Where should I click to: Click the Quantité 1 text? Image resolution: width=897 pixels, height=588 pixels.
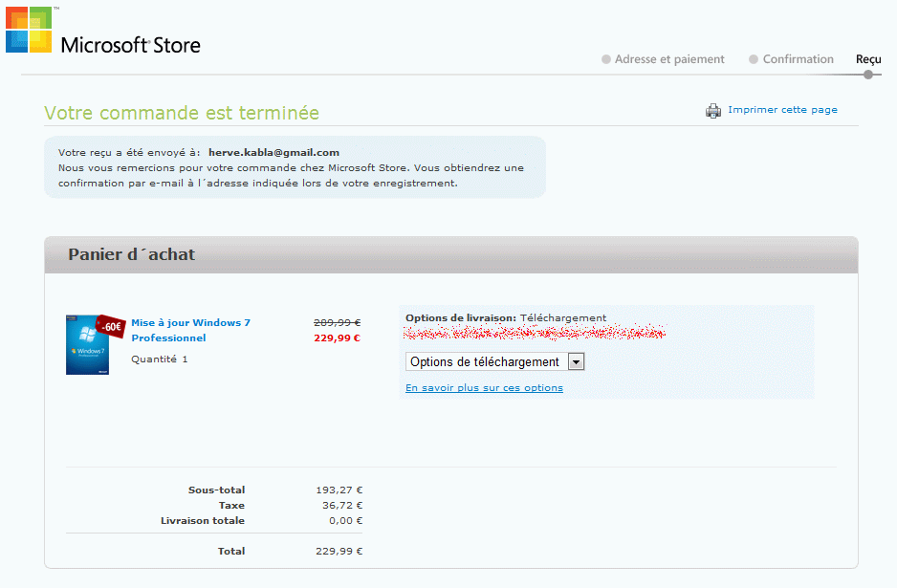coord(160,359)
